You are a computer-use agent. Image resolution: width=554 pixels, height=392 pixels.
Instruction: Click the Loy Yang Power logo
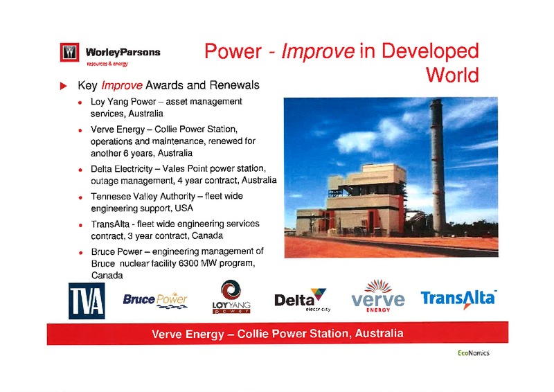[x=231, y=296]
